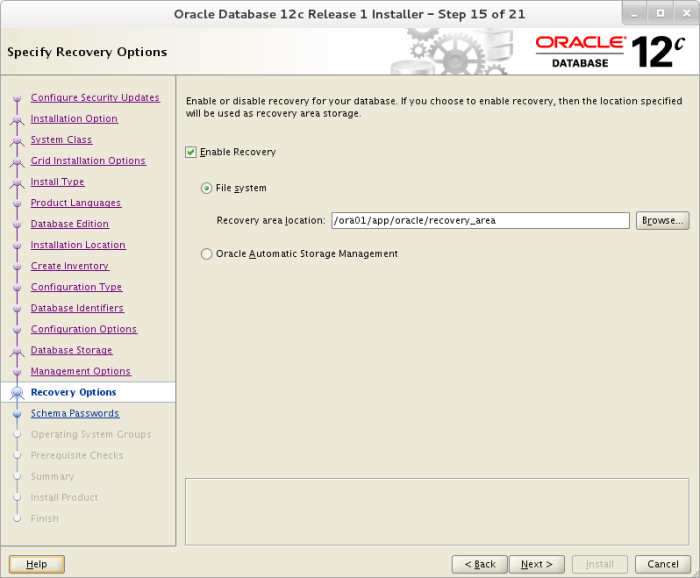The image size is (700, 578).
Task: Click the System Class step marker icon
Action: [17, 141]
